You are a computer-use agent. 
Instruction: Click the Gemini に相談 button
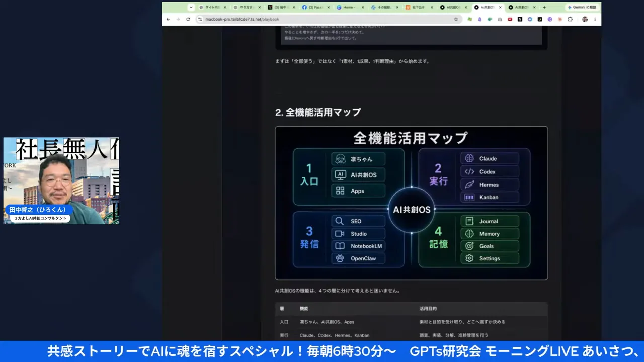pyautogui.click(x=582, y=7)
